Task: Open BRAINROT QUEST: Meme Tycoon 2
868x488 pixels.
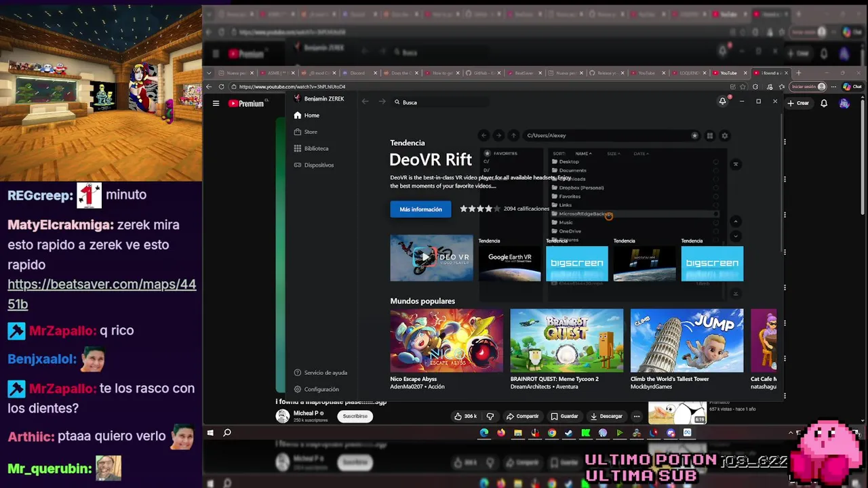Action: pyautogui.click(x=566, y=340)
